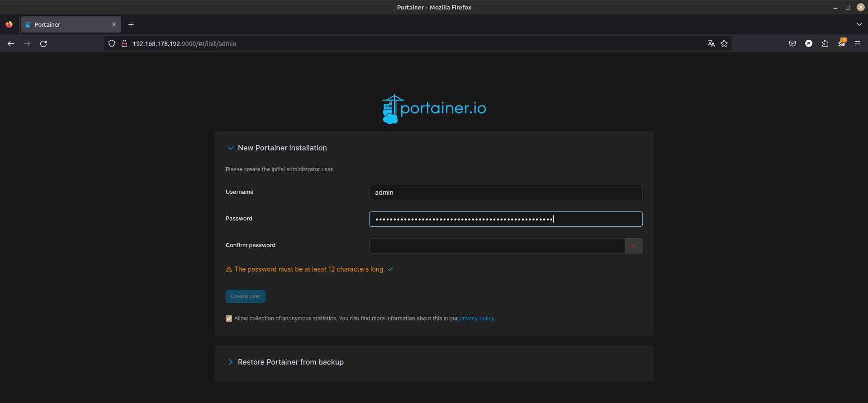Click the Create user button
868x403 pixels.
click(x=245, y=296)
